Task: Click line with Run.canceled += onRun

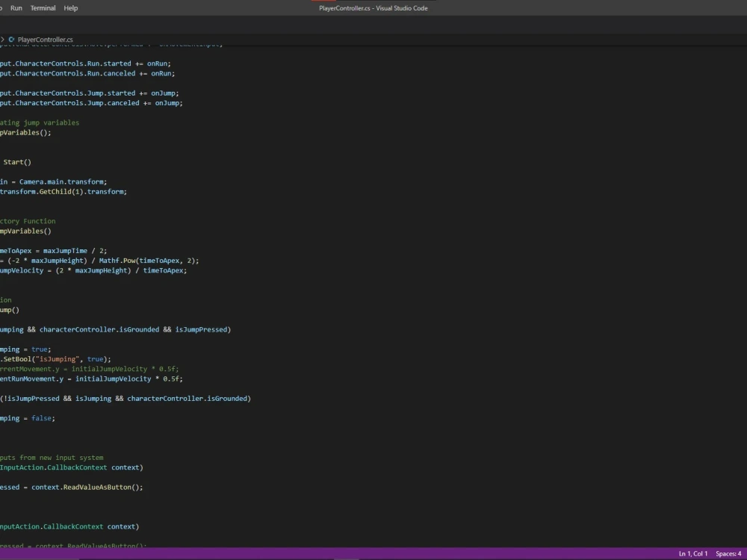Action: (87, 73)
